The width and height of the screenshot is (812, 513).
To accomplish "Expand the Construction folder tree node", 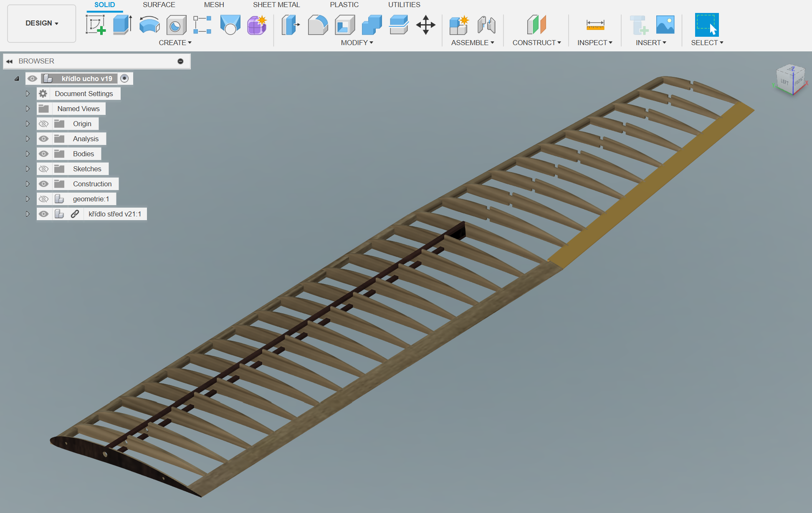I will 28,184.
